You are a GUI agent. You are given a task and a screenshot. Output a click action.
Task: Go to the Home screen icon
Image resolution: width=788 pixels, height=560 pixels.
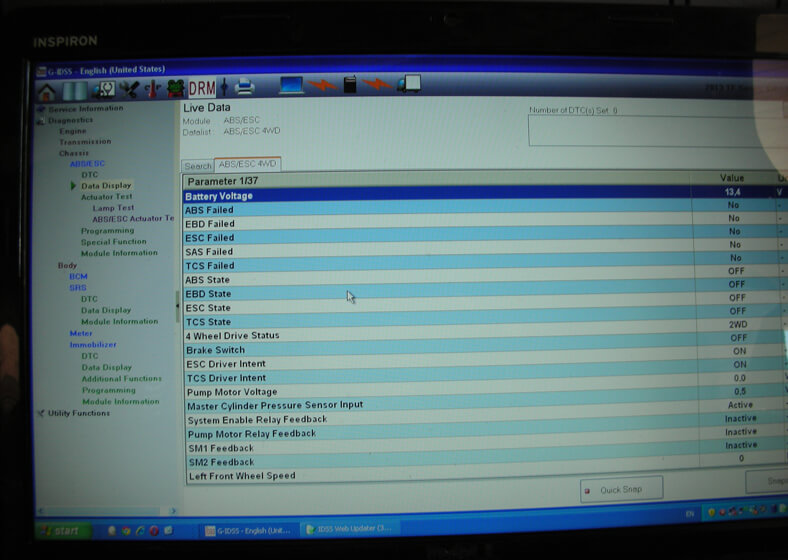click(47, 92)
